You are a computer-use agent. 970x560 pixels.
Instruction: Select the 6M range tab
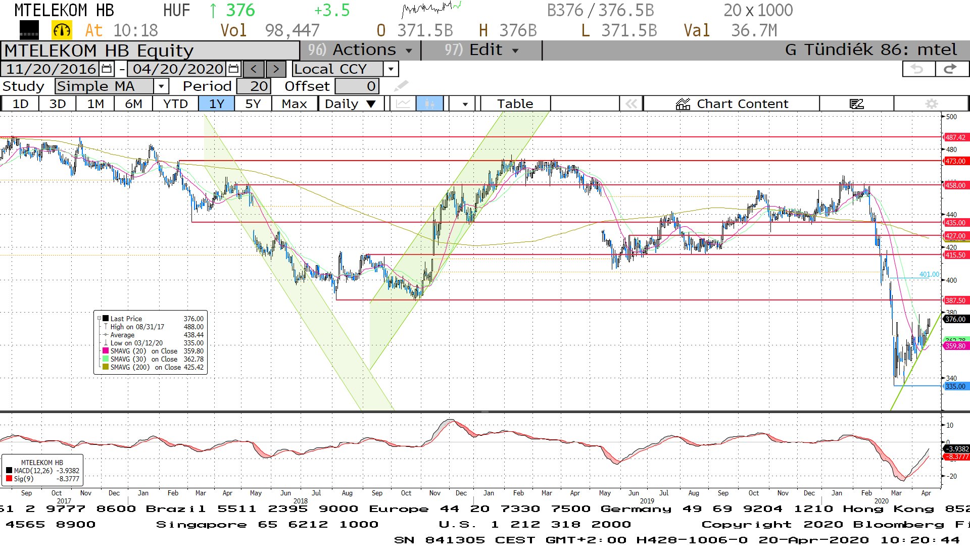tap(133, 104)
